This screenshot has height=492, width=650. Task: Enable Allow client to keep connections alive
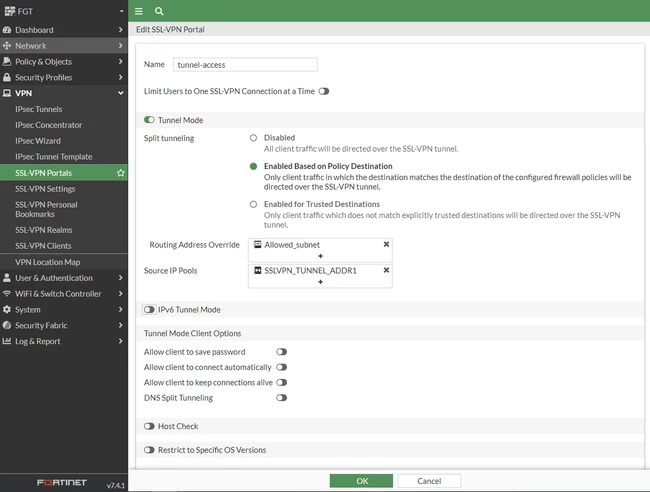click(281, 383)
